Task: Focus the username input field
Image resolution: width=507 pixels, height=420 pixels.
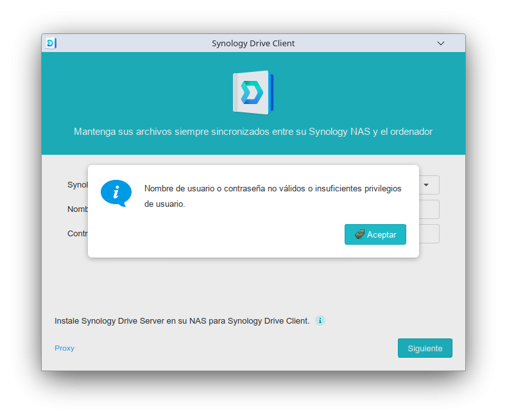Action: [x=429, y=209]
